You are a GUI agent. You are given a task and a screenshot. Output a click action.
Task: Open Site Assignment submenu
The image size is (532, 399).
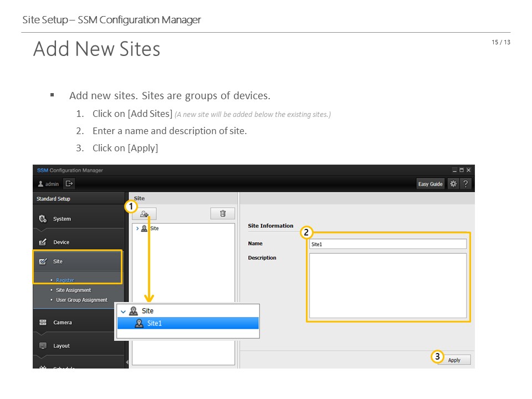click(73, 290)
